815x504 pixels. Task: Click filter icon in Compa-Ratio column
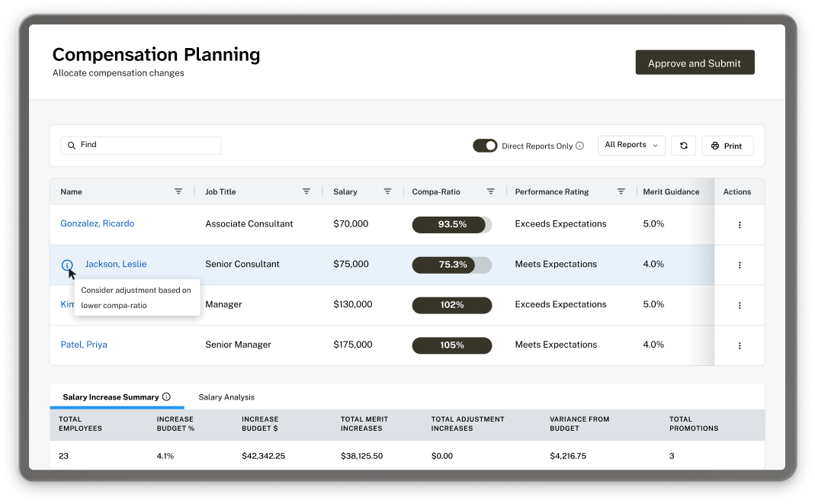click(491, 192)
